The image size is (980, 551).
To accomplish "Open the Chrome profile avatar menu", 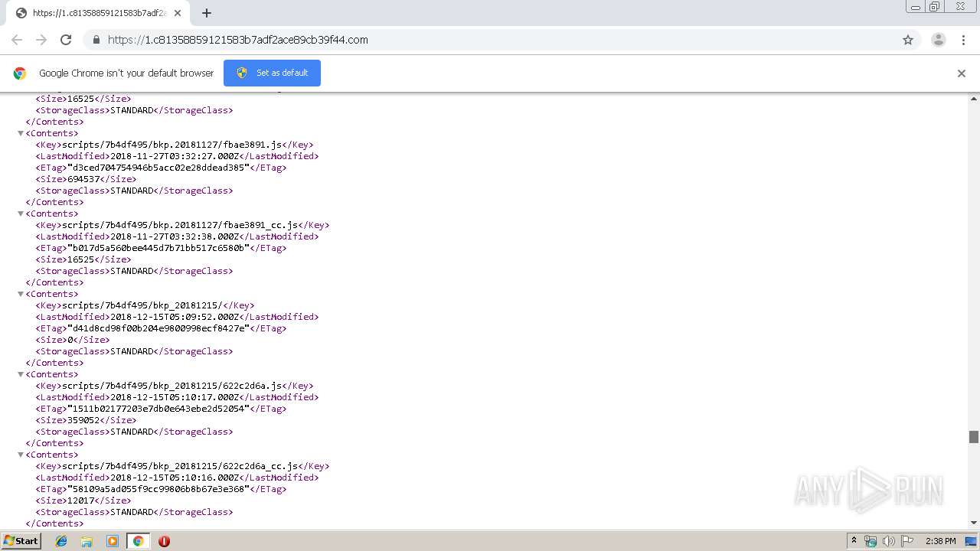I will pyautogui.click(x=939, y=40).
